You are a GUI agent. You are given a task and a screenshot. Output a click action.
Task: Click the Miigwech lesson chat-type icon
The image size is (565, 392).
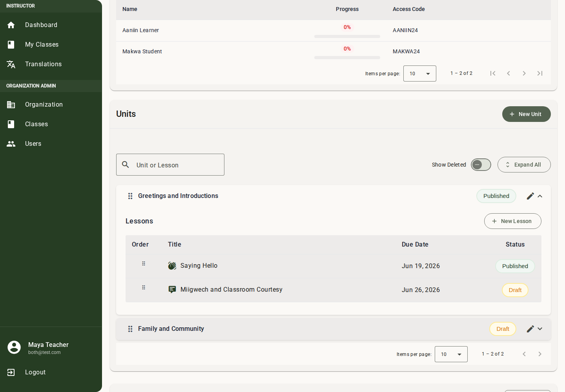click(172, 290)
